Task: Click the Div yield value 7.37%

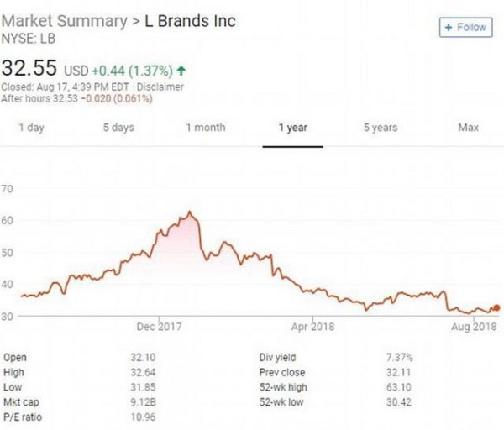Action: 399,358
